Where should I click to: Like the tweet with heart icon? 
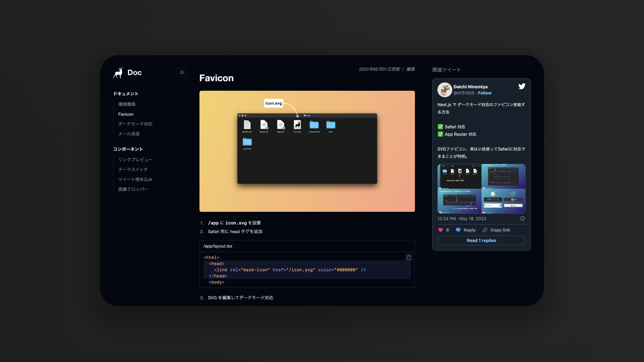pos(440,230)
